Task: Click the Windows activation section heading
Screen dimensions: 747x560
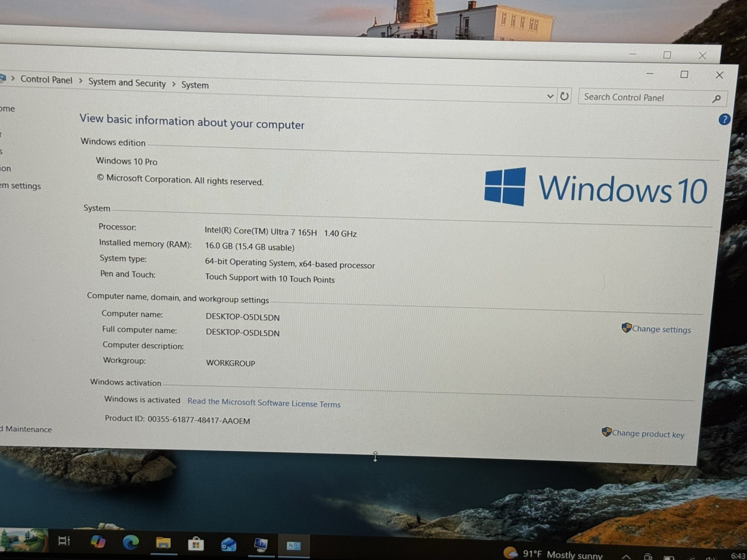Action: (126, 382)
